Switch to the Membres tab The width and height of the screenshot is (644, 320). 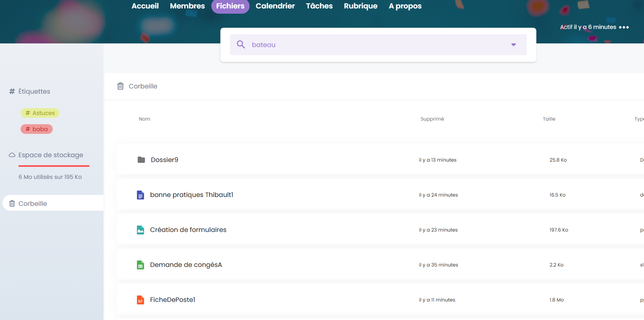(x=187, y=6)
